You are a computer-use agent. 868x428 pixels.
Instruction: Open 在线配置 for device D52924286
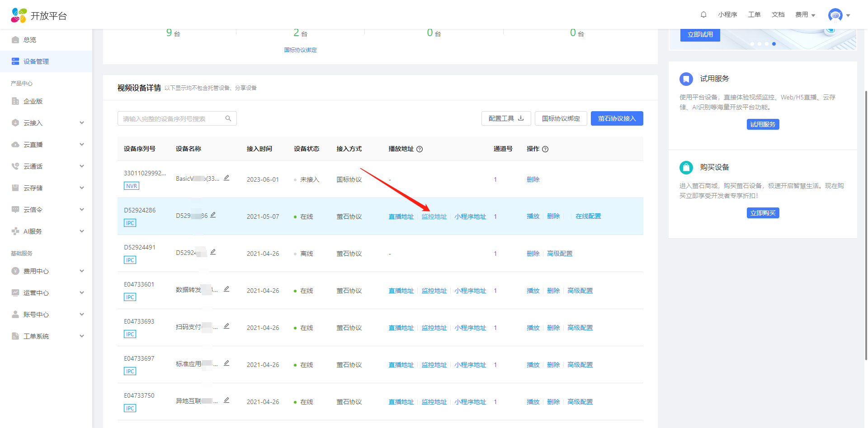click(588, 216)
